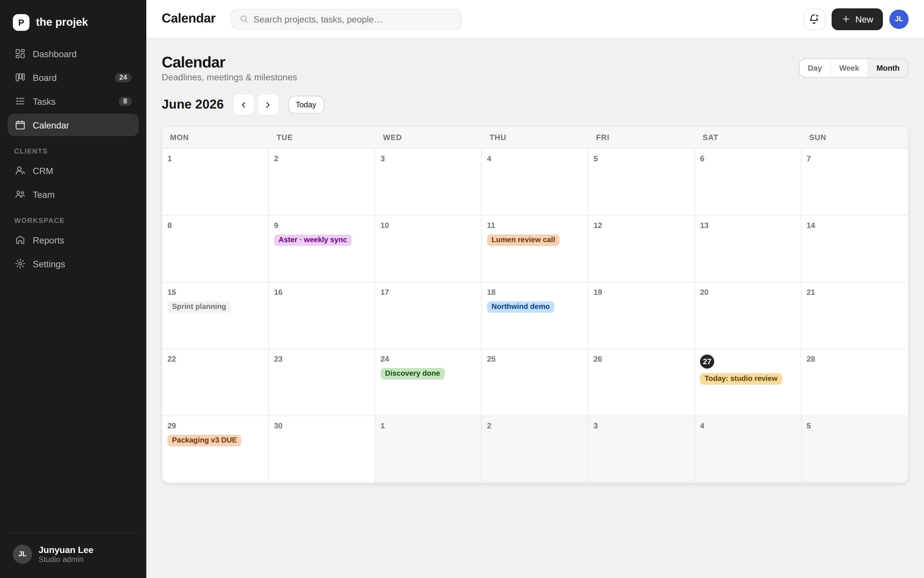Open Dashboard from the sidebar
924x578 pixels.
[x=73, y=54]
